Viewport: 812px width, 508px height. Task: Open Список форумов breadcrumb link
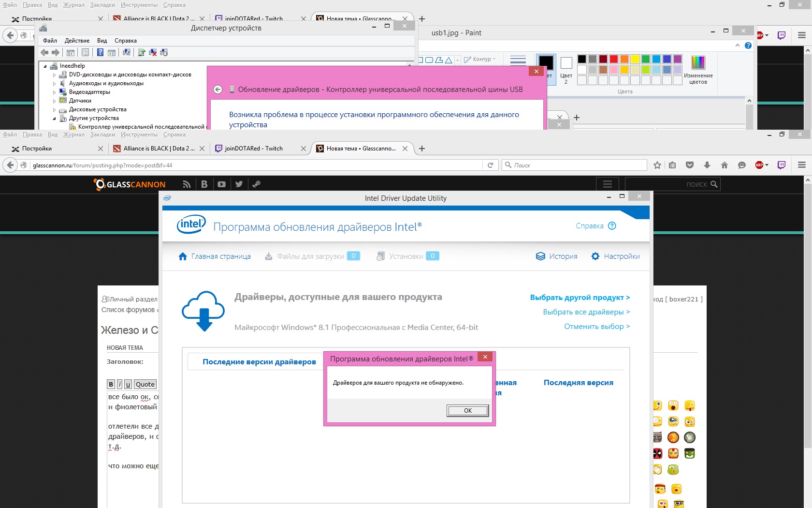coord(128,310)
